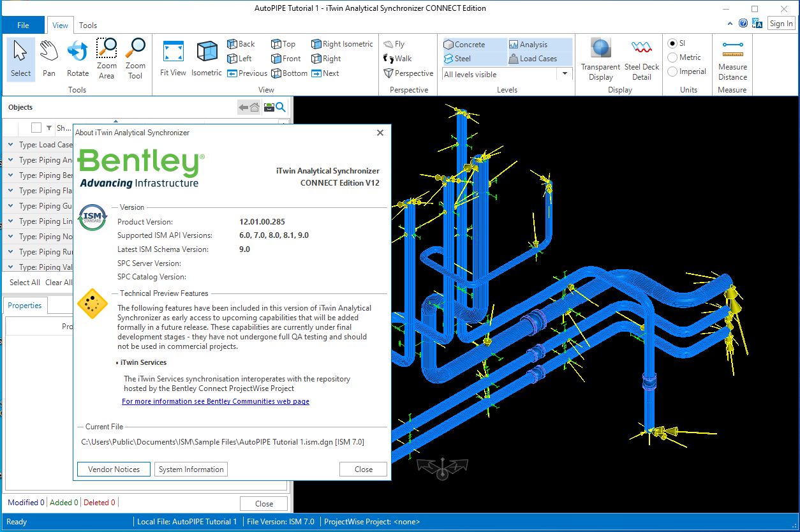This screenshot has height=532, width=800.
Task: Toggle the Load Cases level visibility
Action: pyautogui.click(x=540, y=59)
